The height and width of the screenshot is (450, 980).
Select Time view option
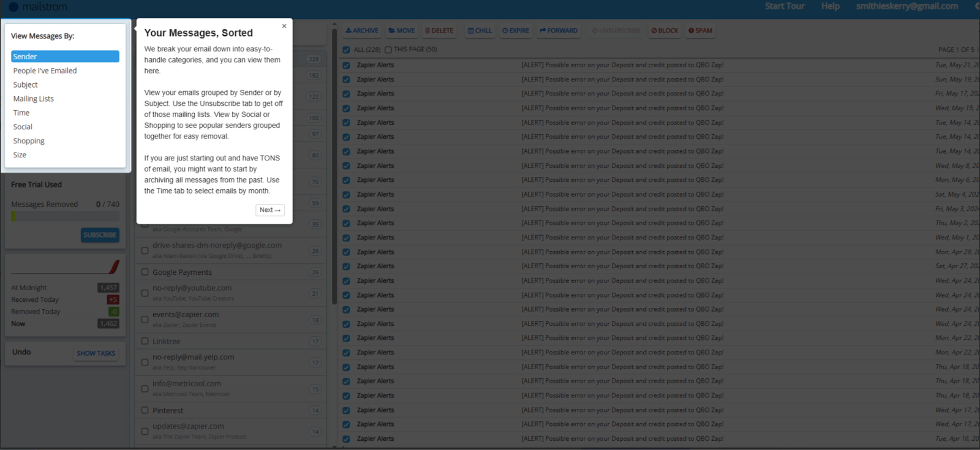(21, 113)
